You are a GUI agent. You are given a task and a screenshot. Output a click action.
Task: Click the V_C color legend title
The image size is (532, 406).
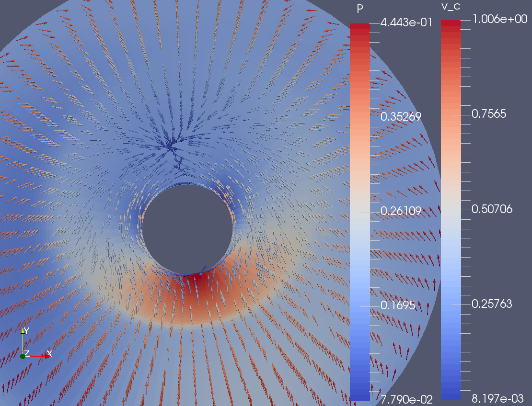coord(451,6)
